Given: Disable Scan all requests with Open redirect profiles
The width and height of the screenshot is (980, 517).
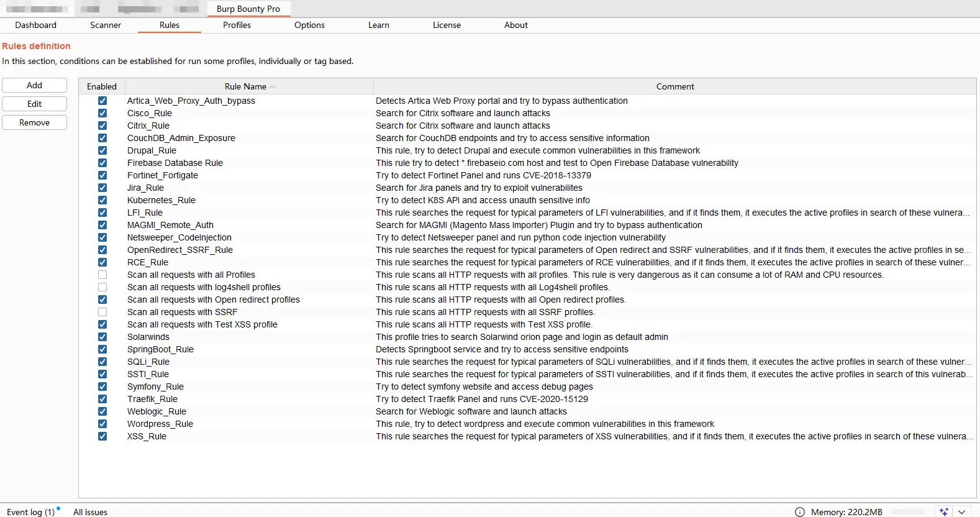Looking at the screenshot, I should tap(102, 300).
